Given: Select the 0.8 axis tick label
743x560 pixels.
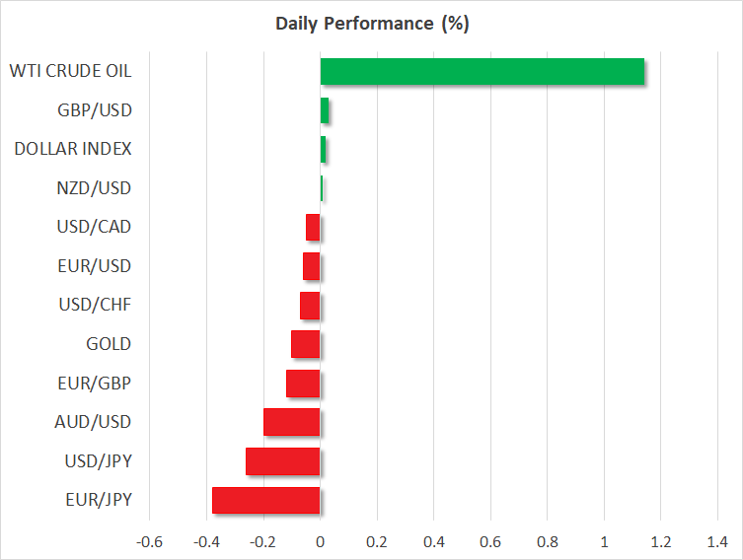Looking at the screenshot, I should (x=547, y=541).
